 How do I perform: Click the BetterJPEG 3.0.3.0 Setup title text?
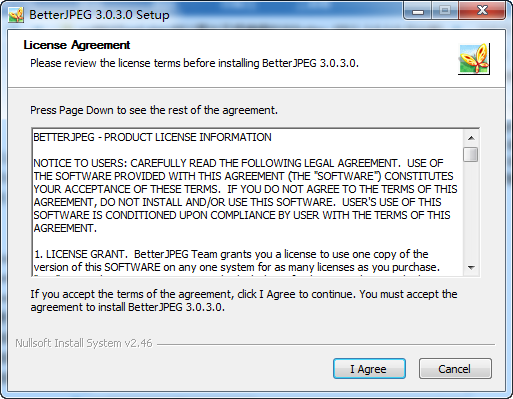[x=99, y=15]
